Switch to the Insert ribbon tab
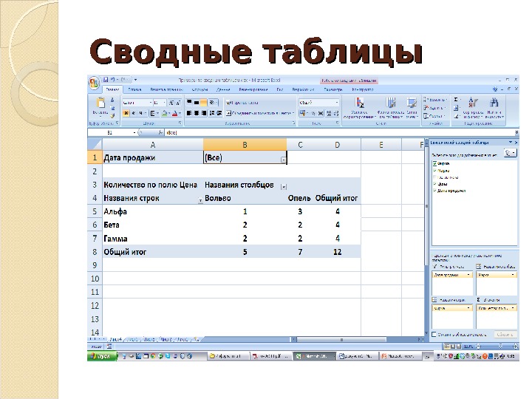Image resolution: width=532 pixels, height=399 pixels. tap(135, 89)
